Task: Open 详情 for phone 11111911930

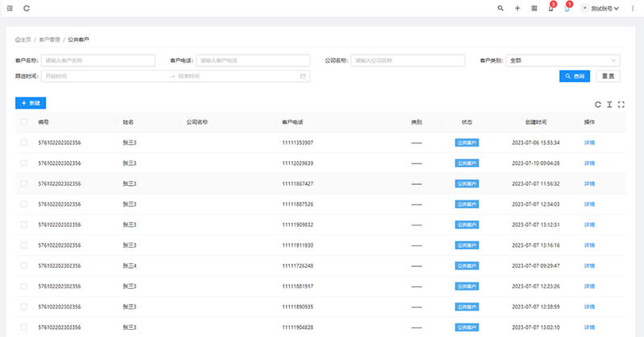Action: (589, 245)
